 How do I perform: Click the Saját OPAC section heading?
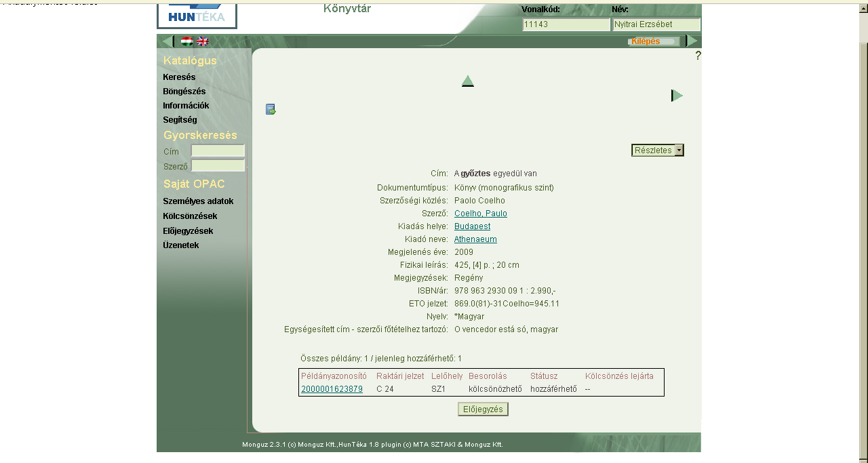194,184
